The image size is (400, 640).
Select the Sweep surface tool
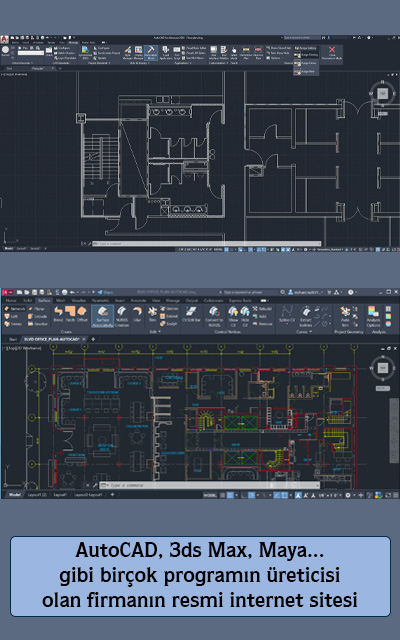(13, 324)
